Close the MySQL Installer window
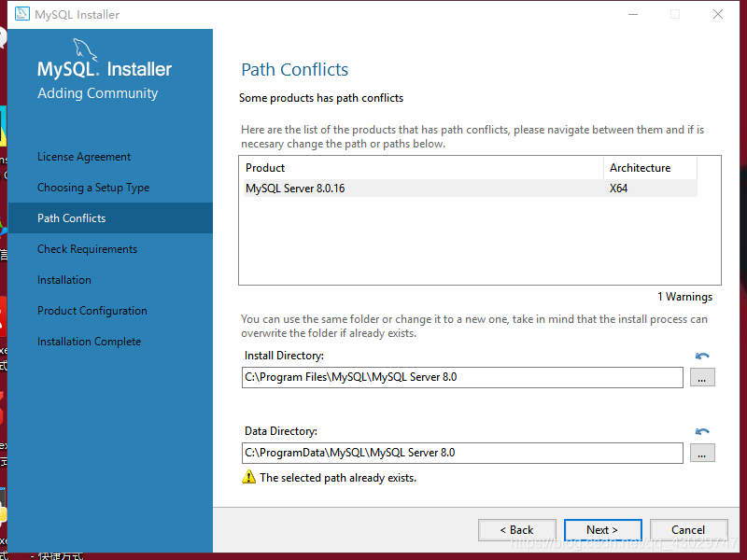The width and height of the screenshot is (747, 560). click(x=718, y=14)
